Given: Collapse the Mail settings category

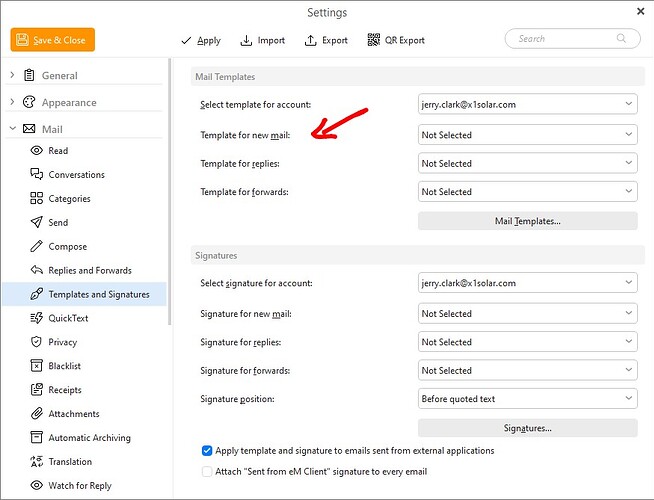Looking at the screenshot, I should (x=12, y=129).
